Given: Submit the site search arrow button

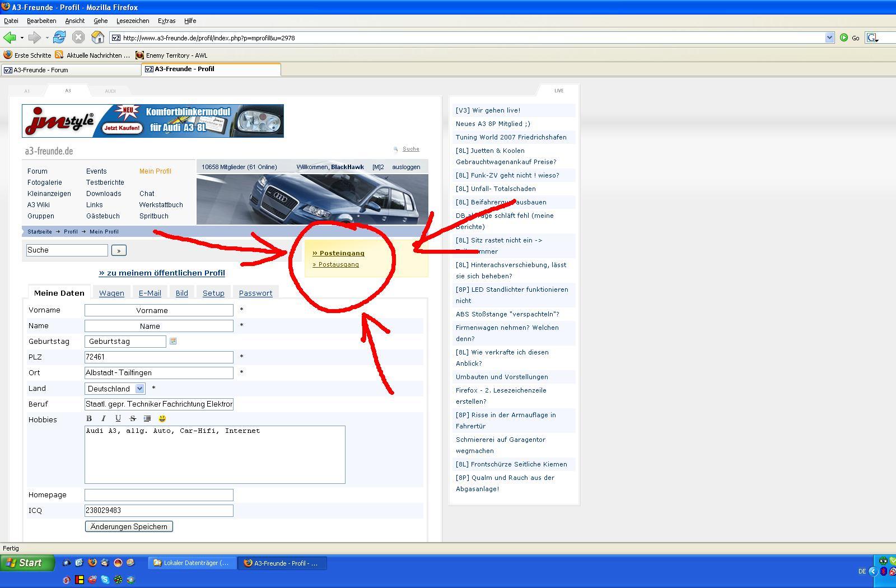Looking at the screenshot, I should click(x=119, y=250).
